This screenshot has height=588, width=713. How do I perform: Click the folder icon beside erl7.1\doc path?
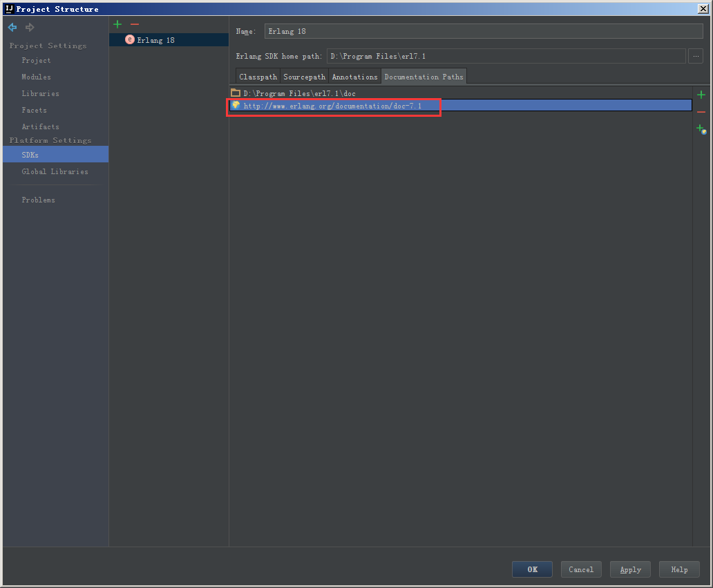236,93
